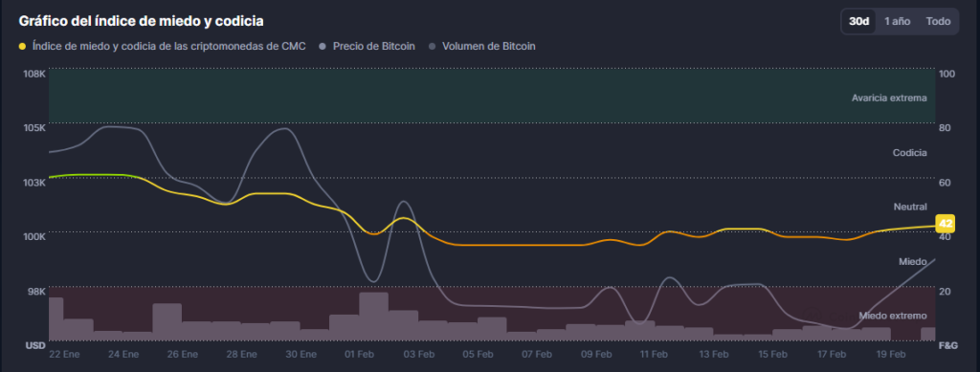
Task: Select the 01 Feb date marker
Action: 360,354
